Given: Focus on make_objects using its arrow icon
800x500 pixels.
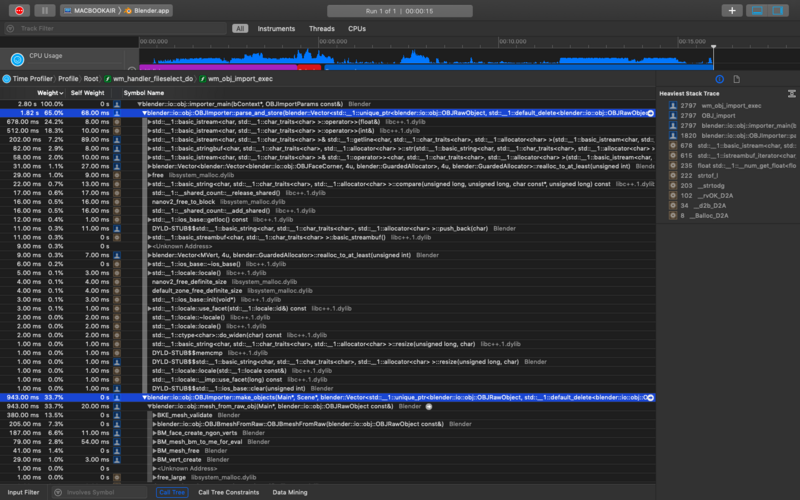Looking at the screenshot, I should pyautogui.click(x=651, y=397).
